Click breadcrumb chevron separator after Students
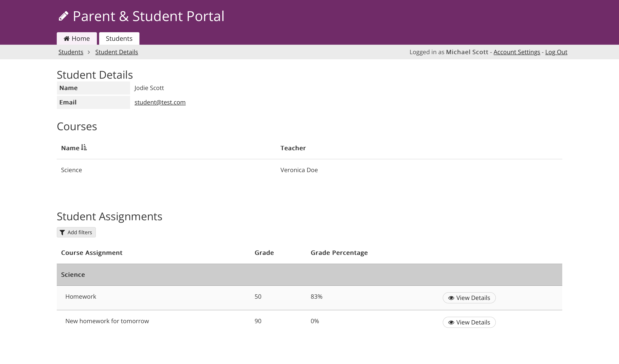The height and width of the screenshot is (364, 619). 89,52
